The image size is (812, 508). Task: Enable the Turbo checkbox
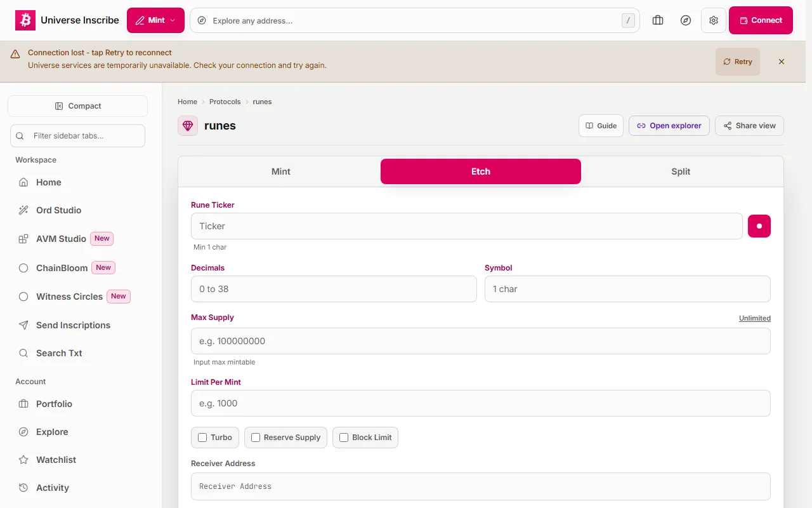pyautogui.click(x=202, y=438)
